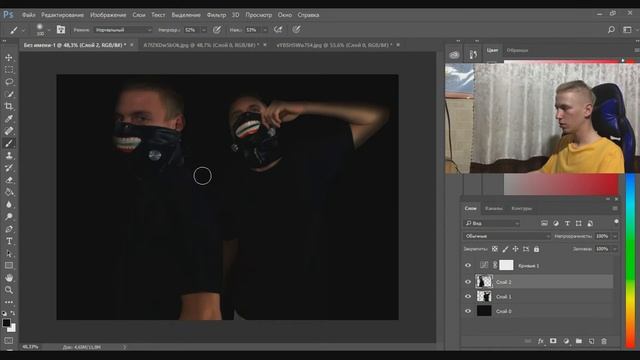Select the Lasso tool
Image resolution: width=640 pixels, height=360 pixels.
click(x=9, y=82)
